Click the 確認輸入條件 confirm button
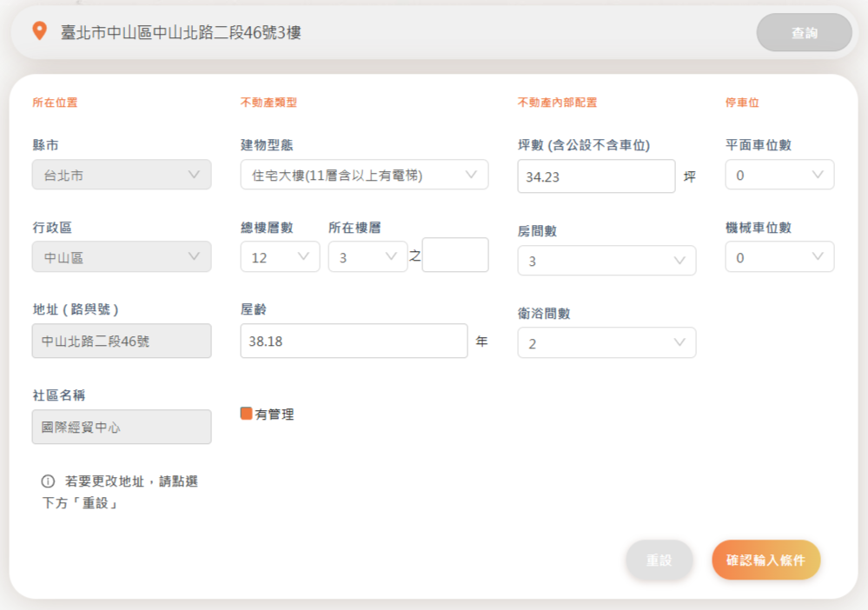This screenshot has height=610, width=868. [765, 560]
